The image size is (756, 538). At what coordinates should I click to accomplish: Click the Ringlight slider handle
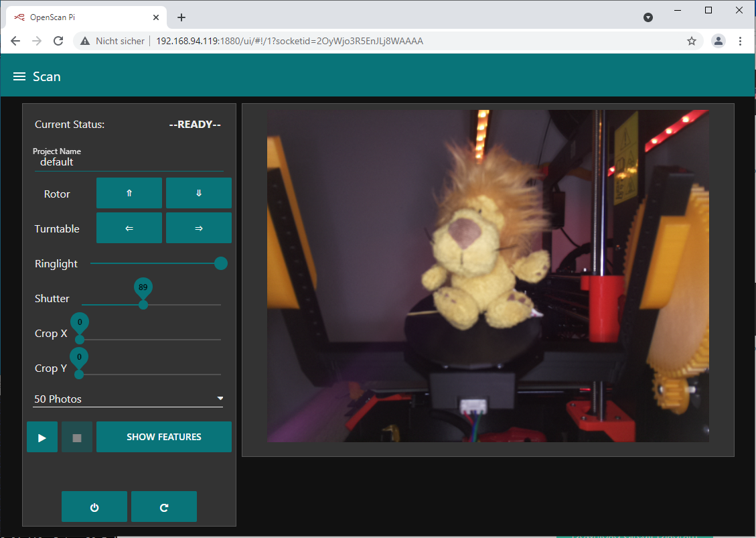(x=220, y=264)
